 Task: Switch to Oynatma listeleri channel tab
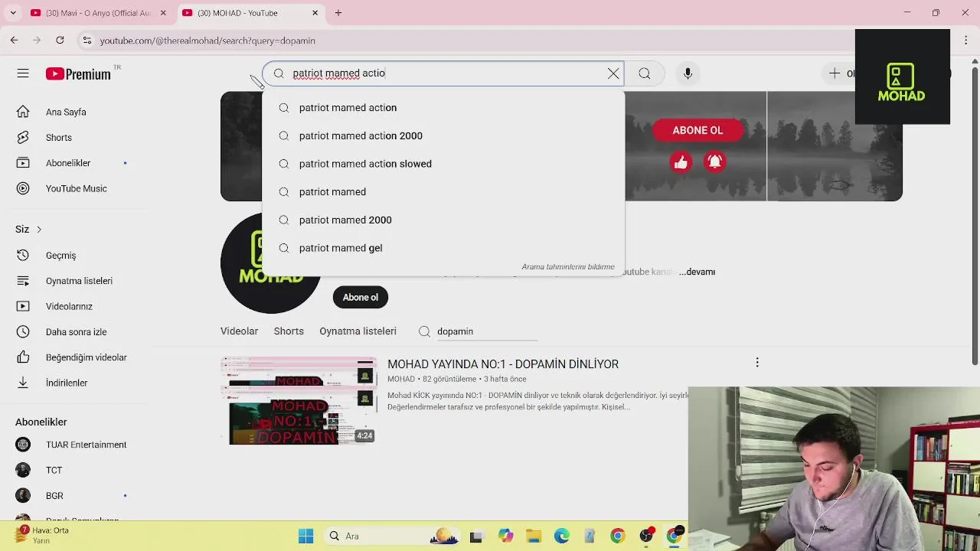click(358, 331)
